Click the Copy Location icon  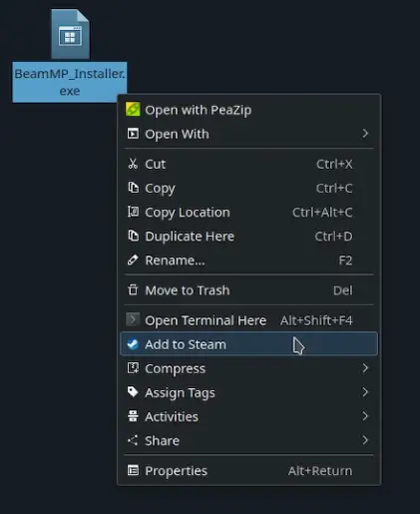(x=133, y=212)
